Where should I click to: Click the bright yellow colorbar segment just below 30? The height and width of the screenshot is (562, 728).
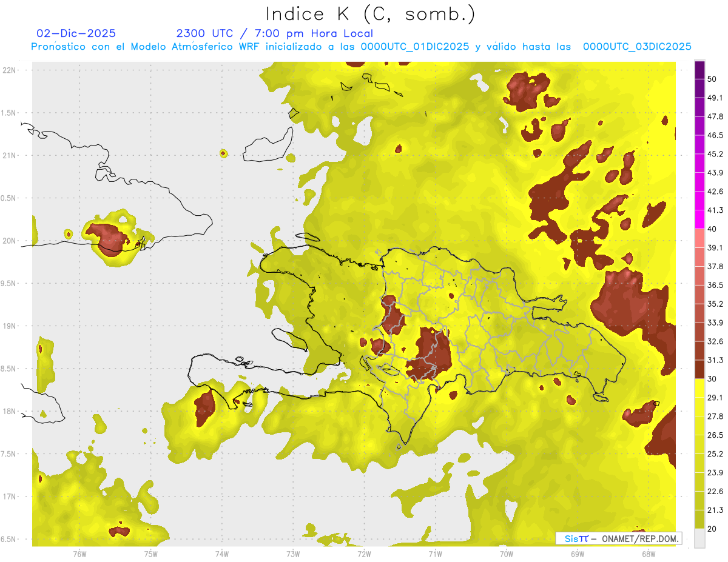pos(699,388)
